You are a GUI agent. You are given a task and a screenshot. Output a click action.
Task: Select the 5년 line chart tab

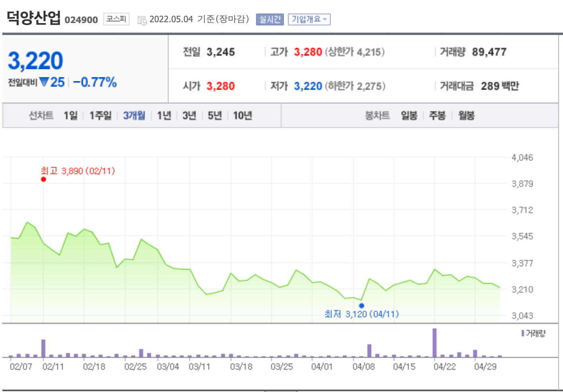pos(215,116)
